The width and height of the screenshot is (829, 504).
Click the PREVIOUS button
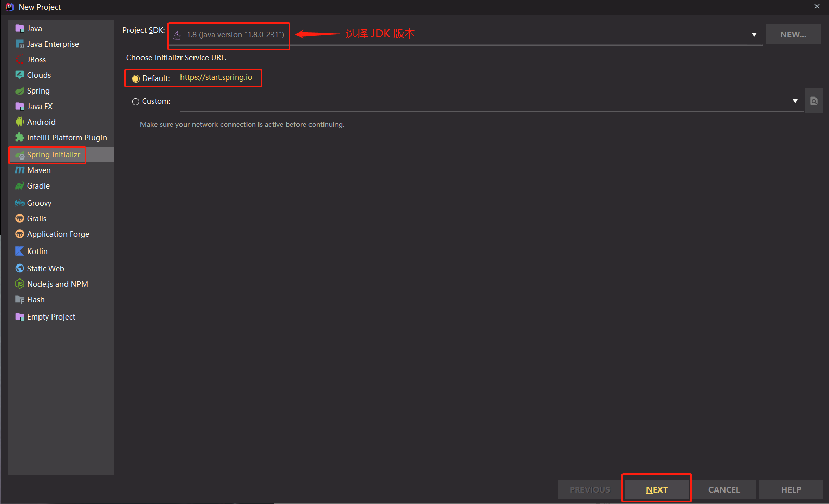(x=590, y=489)
